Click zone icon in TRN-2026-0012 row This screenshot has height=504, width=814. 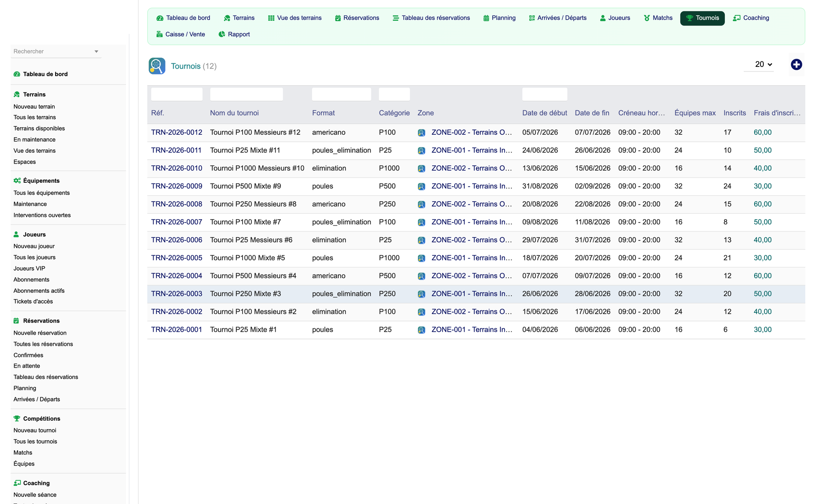click(x=421, y=133)
